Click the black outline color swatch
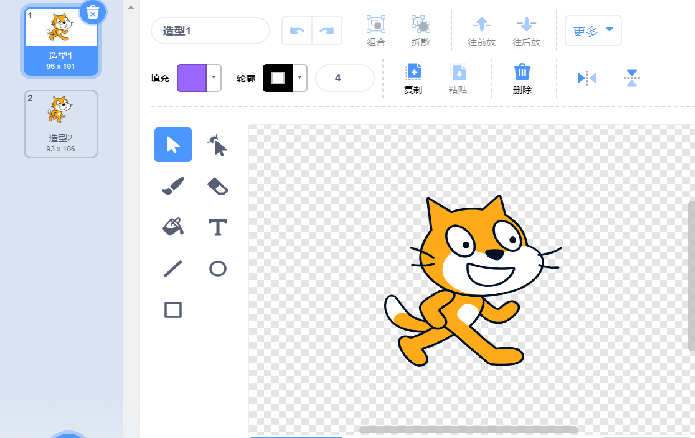The height and width of the screenshot is (438, 695). click(277, 78)
